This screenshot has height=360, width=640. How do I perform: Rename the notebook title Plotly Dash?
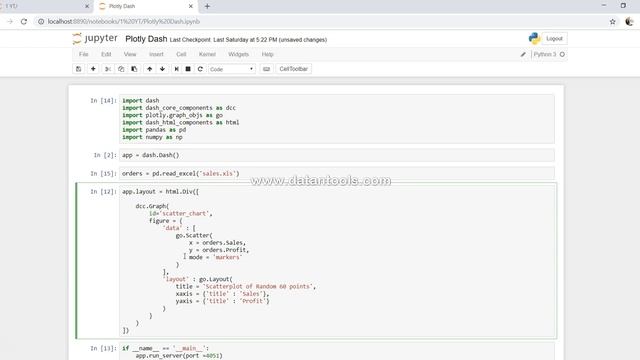point(146,39)
